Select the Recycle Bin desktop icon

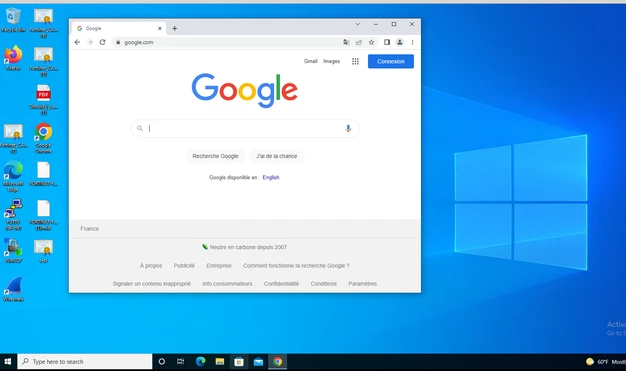pos(13,20)
